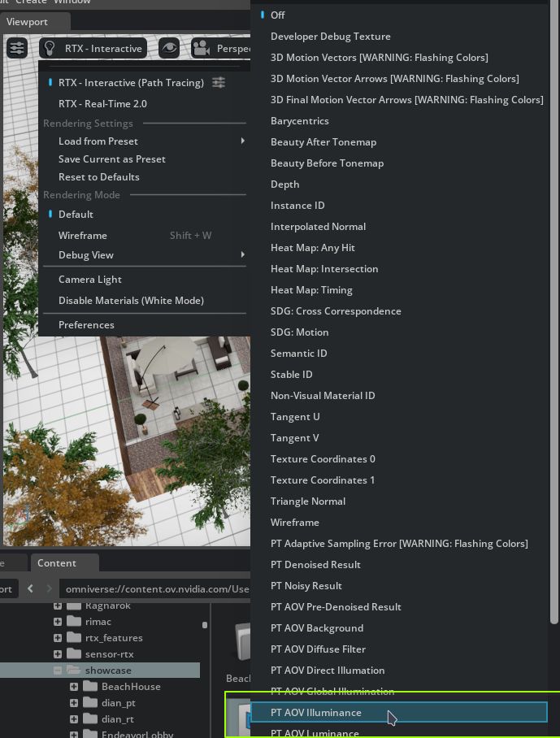Click the debug view list scrollbar
The height and width of the screenshot is (738, 560).
click(553, 313)
